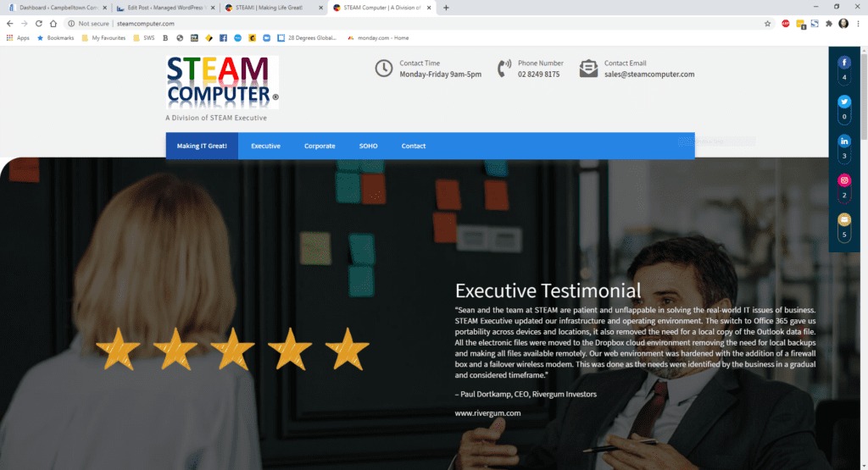Viewport: 868px width, 470px height.
Task: Click the Twitter share icon in sidebar
Action: click(x=843, y=102)
